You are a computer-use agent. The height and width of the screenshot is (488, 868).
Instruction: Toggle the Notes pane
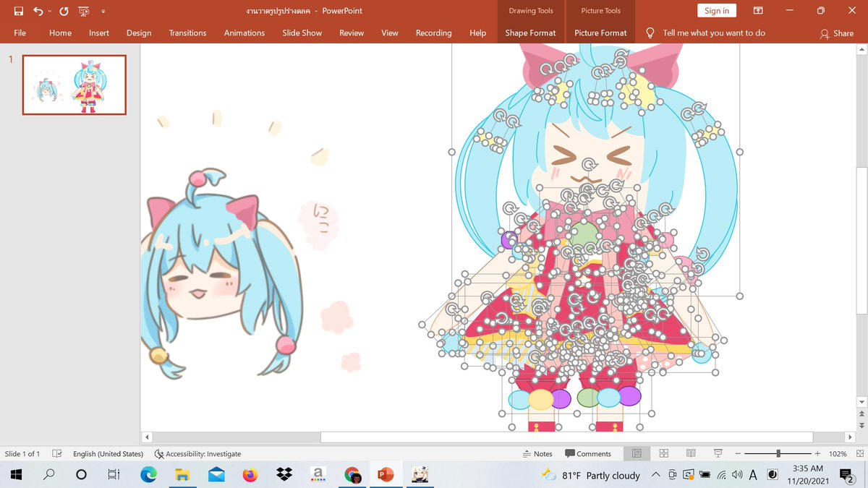point(537,453)
